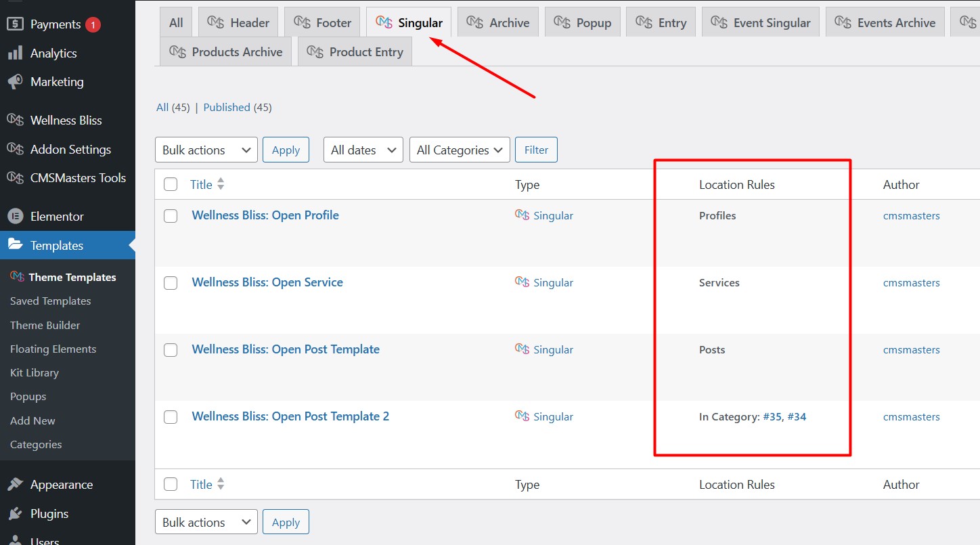Open Saved Templates submenu item

[x=51, y=301]
